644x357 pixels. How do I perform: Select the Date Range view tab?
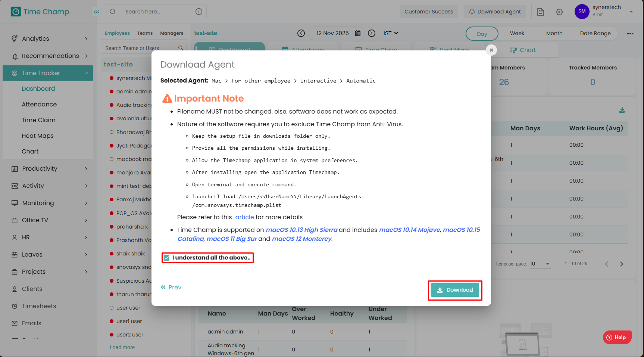[x=595, y=33]
